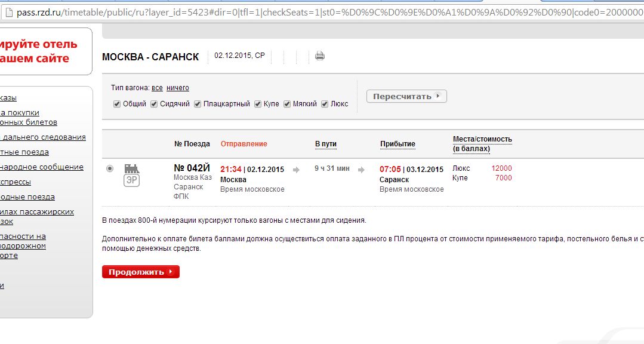This screenshot has width=644, height=344.
Task: Click the ЭР electronic registration badge
Action: click(x=131, y=181)
